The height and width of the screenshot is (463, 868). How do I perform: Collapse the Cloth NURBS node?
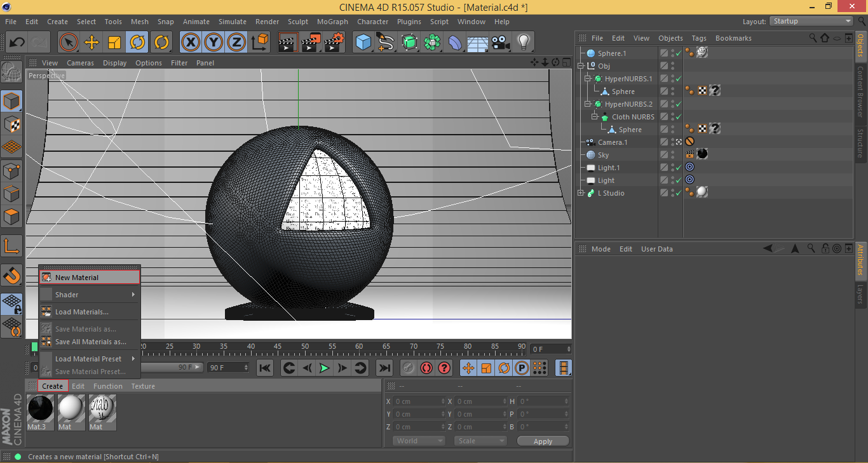click(595, 117)
